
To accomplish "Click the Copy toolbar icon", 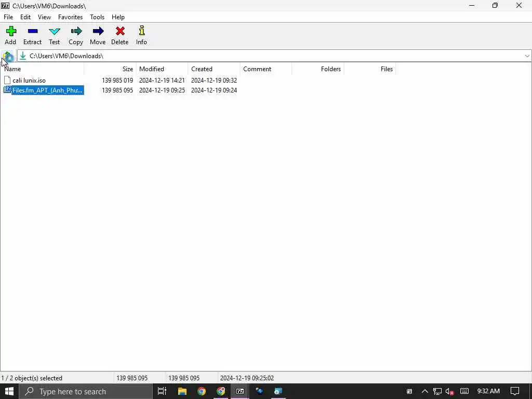I will (76, 31).
